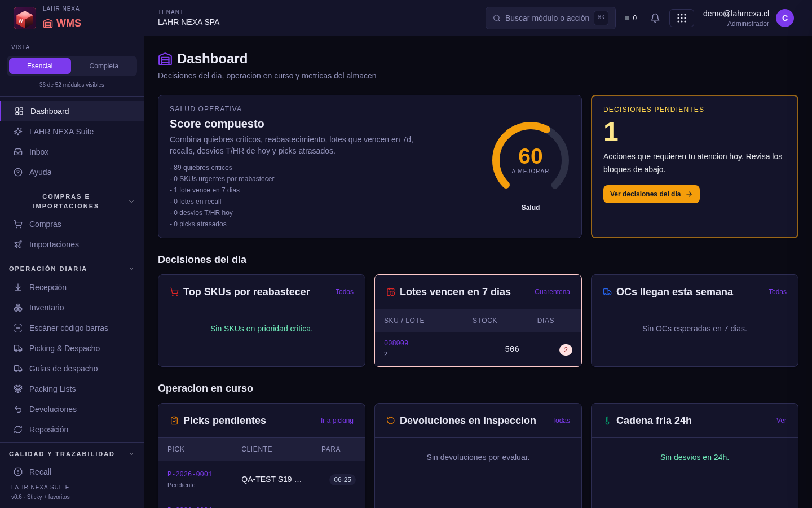Open pick P-2026-0001
Screen dimensions: 812x508
[190, 474]
